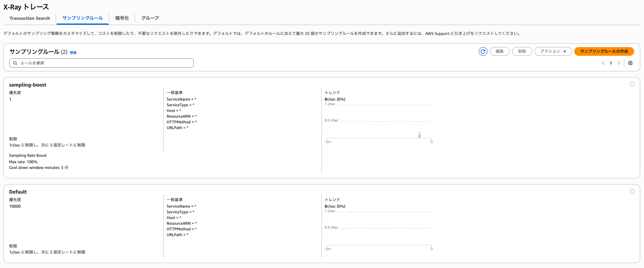Open the 情報 link beside the heading

(x=73, y=53)
